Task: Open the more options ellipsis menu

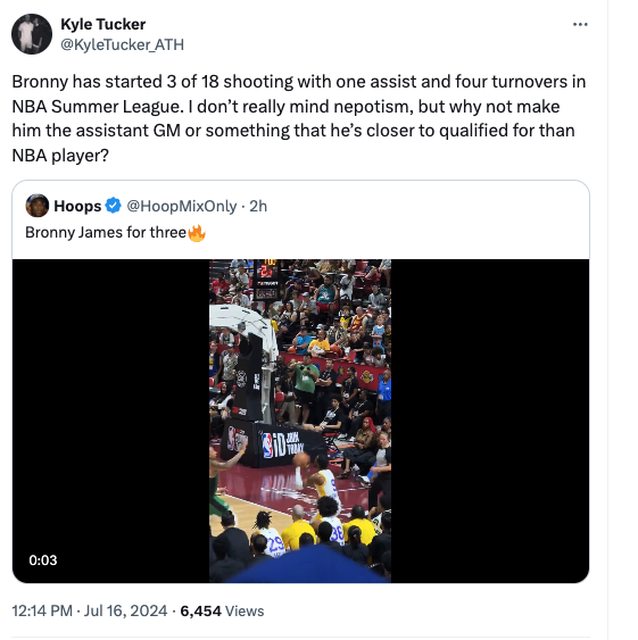Action: (x=580, y=24)
